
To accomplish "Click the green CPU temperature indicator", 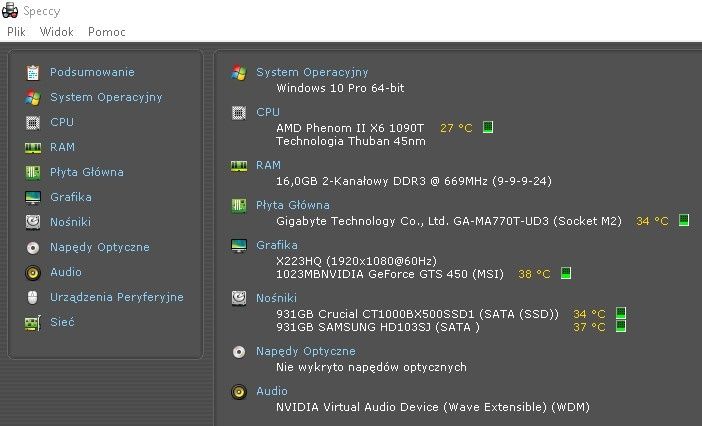I will [x=488, y=128].
